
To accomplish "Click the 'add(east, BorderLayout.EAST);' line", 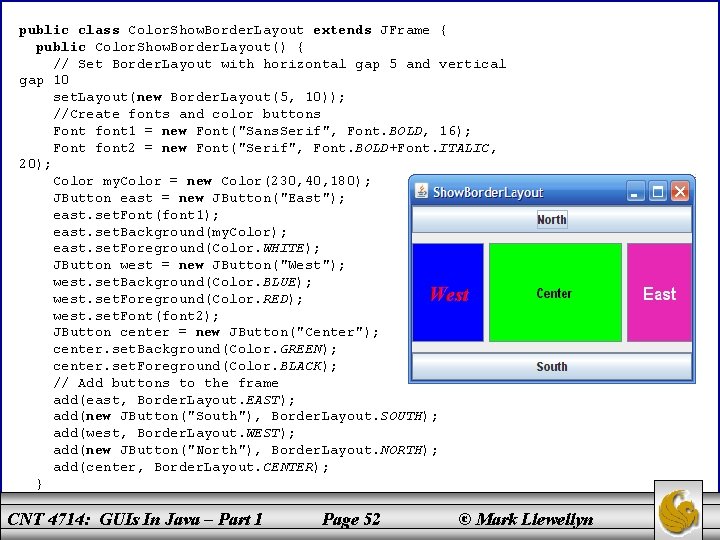I will [174, 400].
